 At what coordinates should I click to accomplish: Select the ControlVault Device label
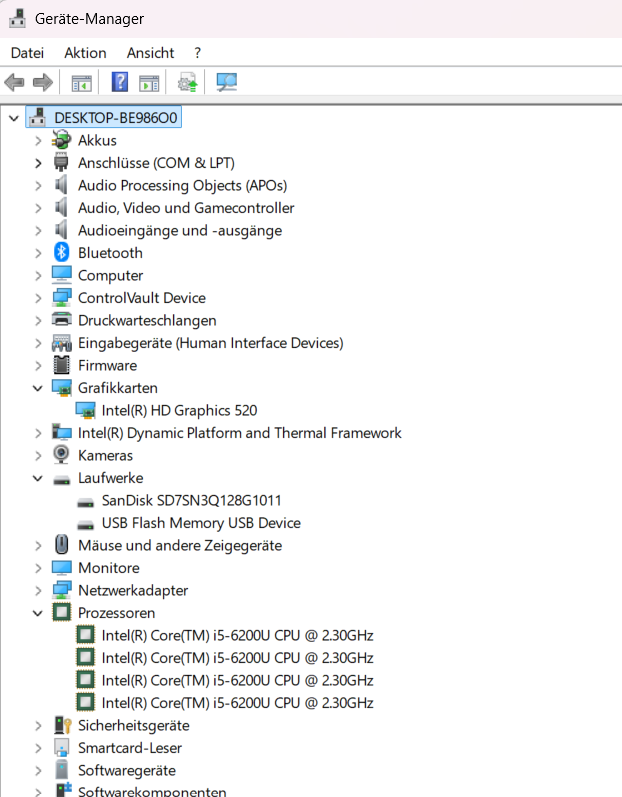142,298
